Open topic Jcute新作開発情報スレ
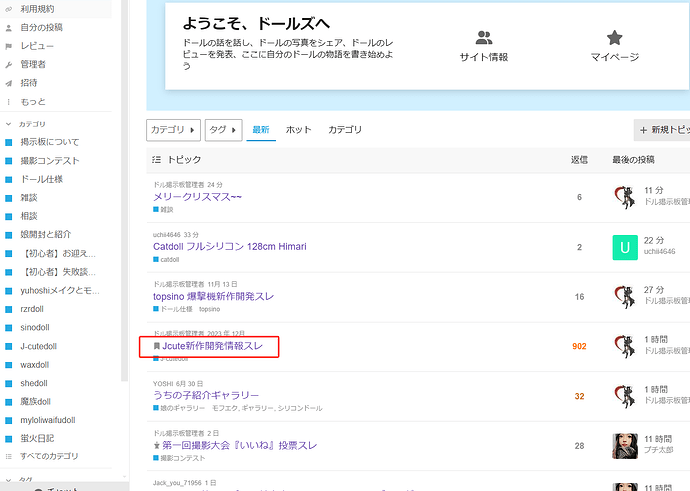Image resolution: width=690 pixels, height=491 pixels. 213,346
